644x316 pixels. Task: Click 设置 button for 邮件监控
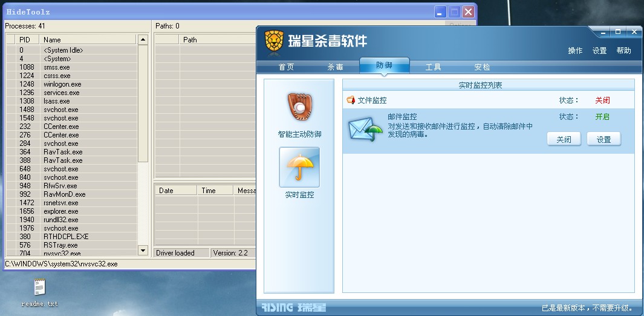click(603, 139)
